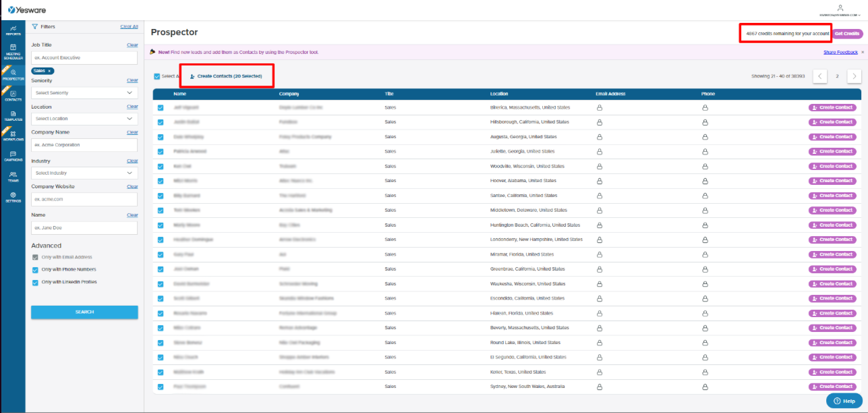868x413 pixels.
Task: Click Clear All filters link
Action: click(129, 27)
